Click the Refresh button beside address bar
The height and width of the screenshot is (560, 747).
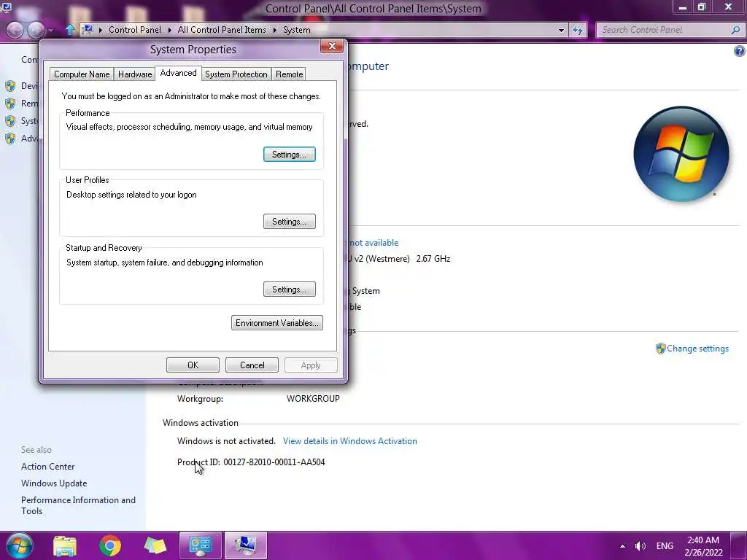[x=578, y=30]
